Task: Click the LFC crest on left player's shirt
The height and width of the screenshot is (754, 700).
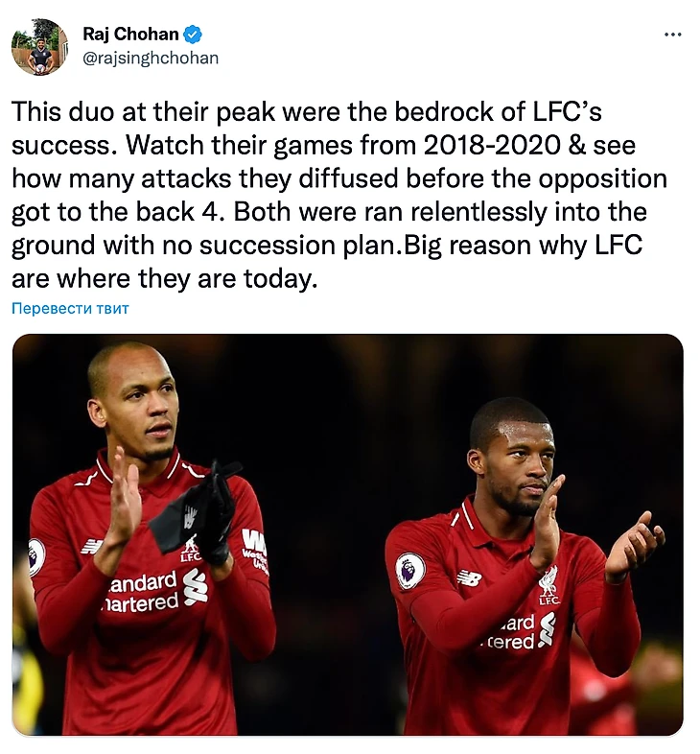Action: (191, 547)
